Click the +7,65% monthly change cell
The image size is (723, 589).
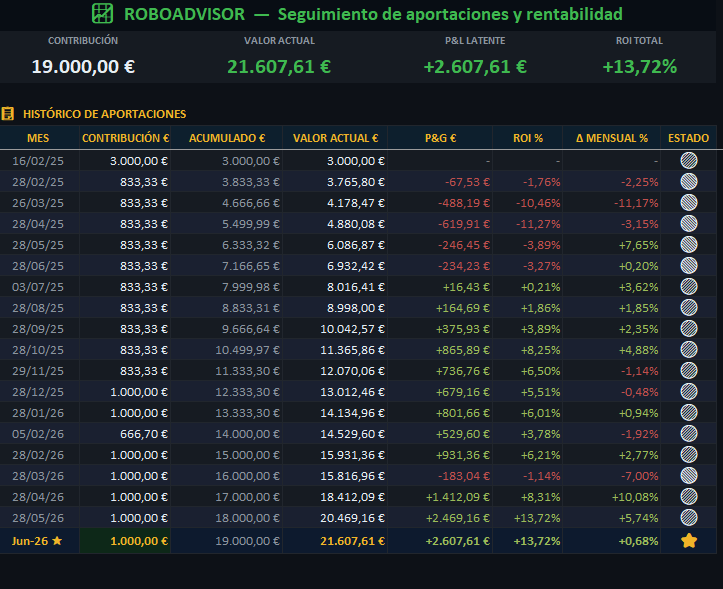(612, 245)
